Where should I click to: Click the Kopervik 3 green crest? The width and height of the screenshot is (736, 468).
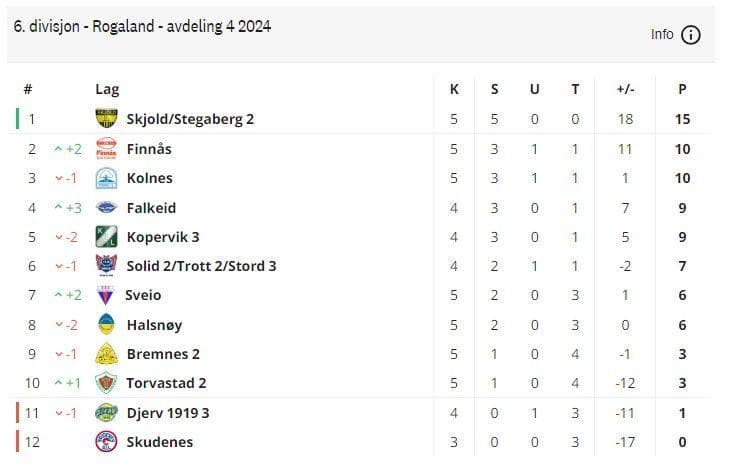point(106,237)
